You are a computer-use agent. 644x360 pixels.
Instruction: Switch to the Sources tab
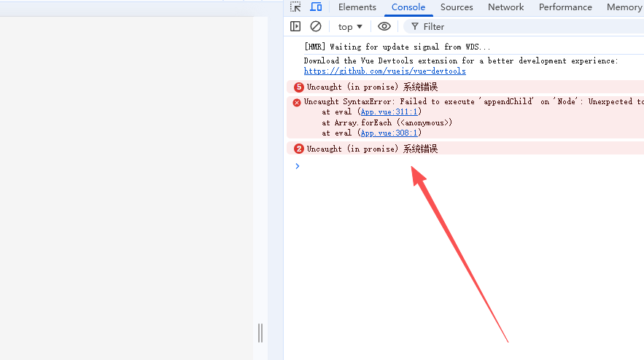click(457, 7)
